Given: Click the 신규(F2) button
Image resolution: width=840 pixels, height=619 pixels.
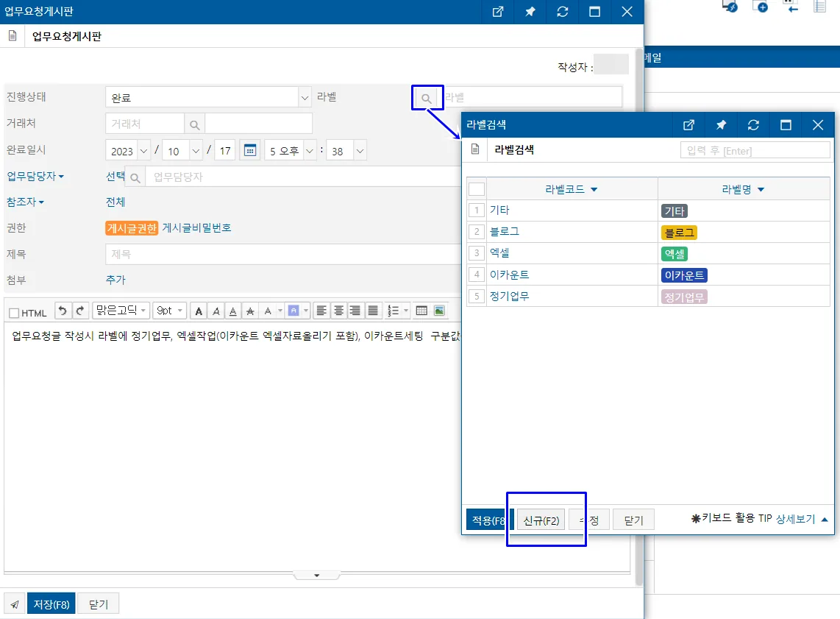Looking at the screenshot, I should point(541,520).
